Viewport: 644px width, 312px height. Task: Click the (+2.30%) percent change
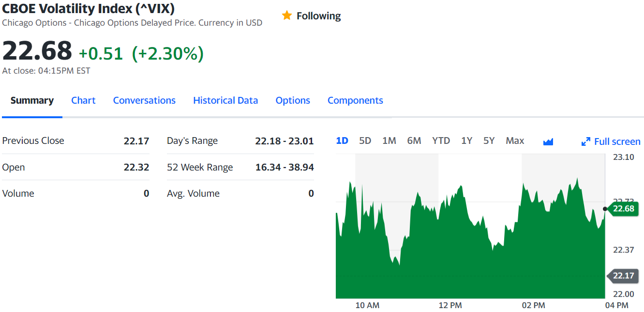(168, 53)
